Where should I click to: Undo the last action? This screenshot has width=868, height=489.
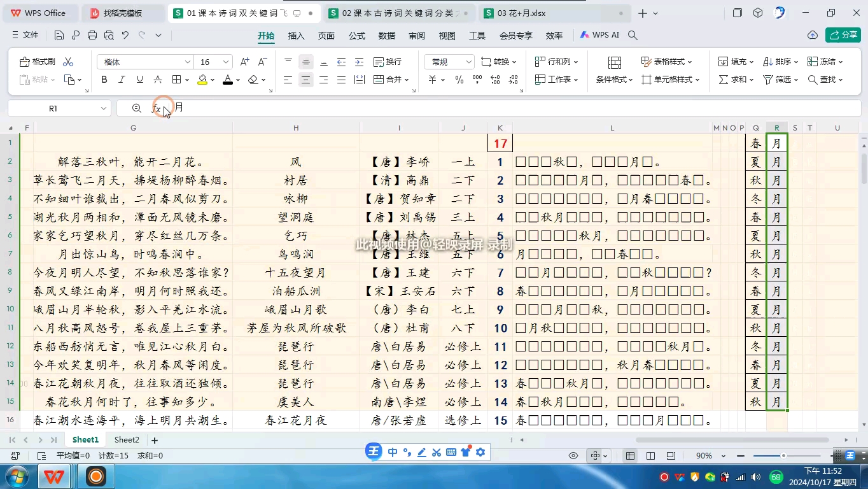125,35
